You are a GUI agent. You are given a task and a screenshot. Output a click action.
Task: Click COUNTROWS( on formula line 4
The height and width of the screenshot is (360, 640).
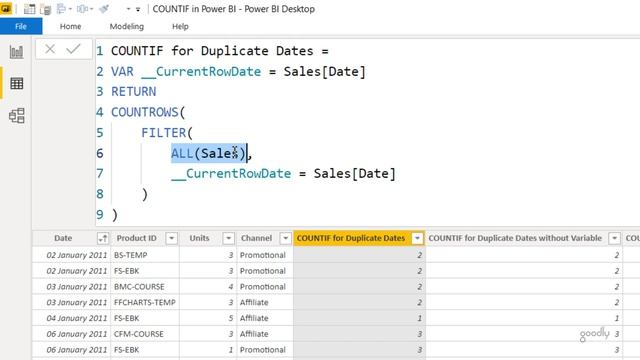pyautogui.click(x=148, y=112)
